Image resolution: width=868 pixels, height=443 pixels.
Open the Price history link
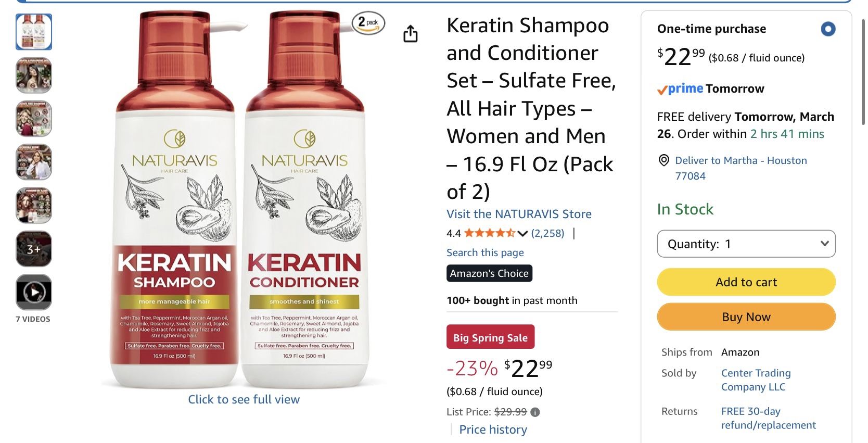pos(493,429)
